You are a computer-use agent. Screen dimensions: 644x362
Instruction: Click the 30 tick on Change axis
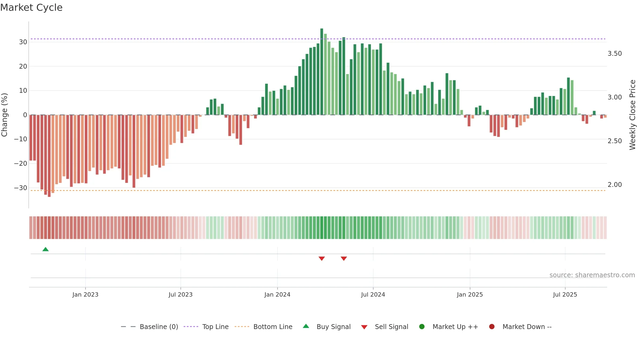tap(23, 42)
